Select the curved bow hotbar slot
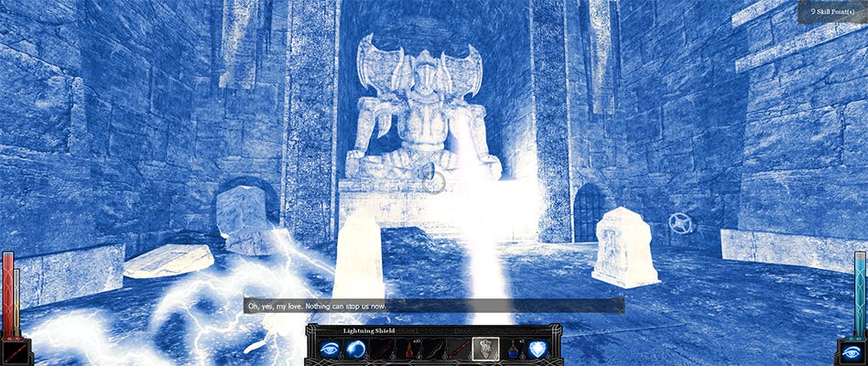868x366 pixels. point(436,350)
